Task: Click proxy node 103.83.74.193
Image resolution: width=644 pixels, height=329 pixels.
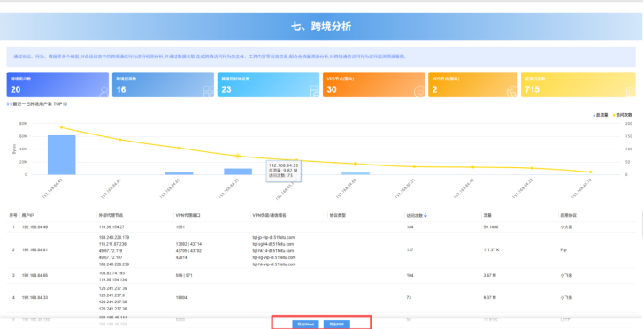Action: (x=111, y=273)
